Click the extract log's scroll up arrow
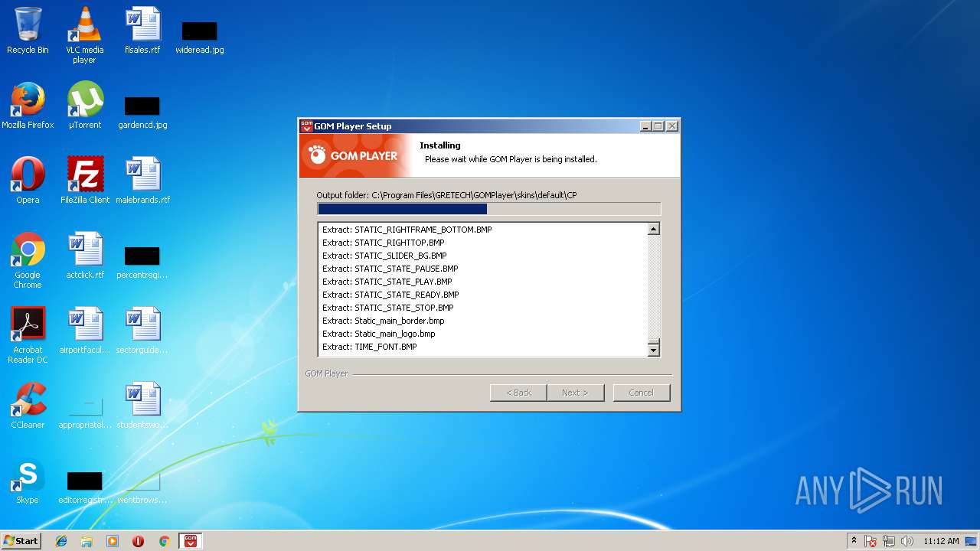Screen dimensions: 980x551 click(653, 229)
